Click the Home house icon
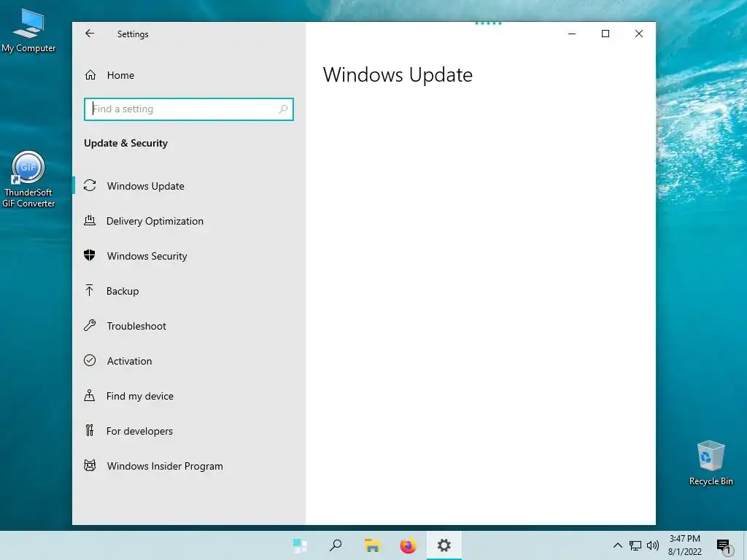This screenshot has width=747, height=560. point(90,75)
